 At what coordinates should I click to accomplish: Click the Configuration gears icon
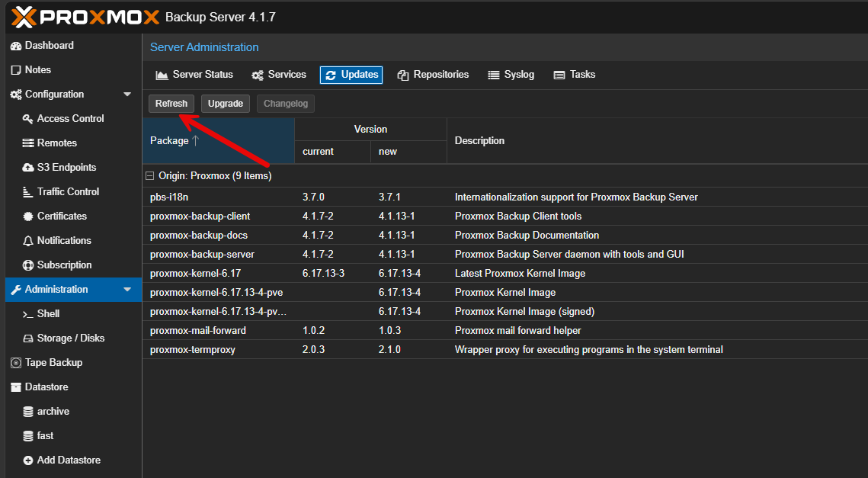(16, 95)
